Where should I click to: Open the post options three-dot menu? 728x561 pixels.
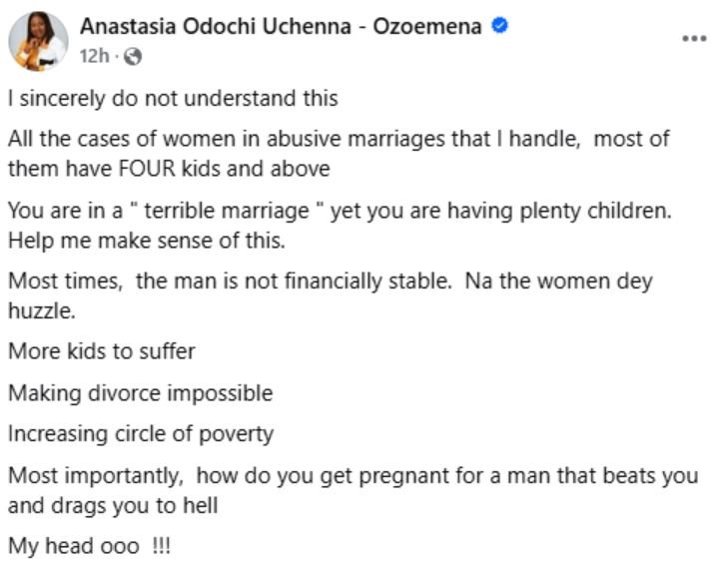pos(693,38)
